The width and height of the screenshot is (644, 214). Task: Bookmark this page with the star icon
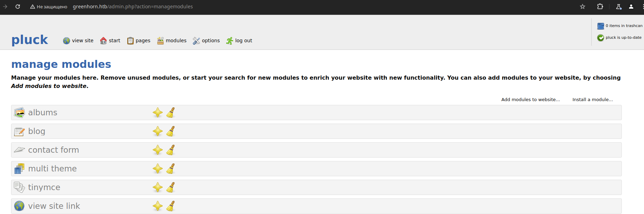coord(583,7)
